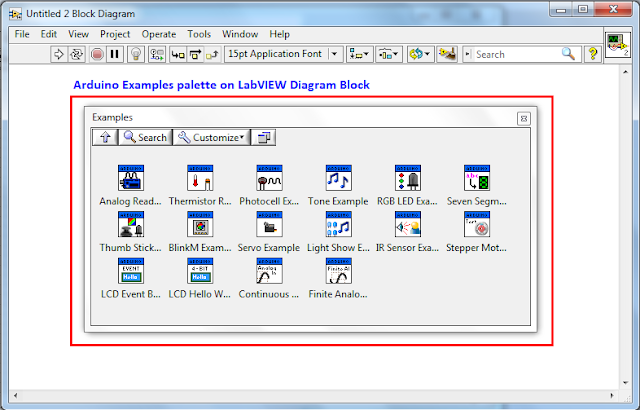Select the BlinkM Example icon

[x=200, y=224]
